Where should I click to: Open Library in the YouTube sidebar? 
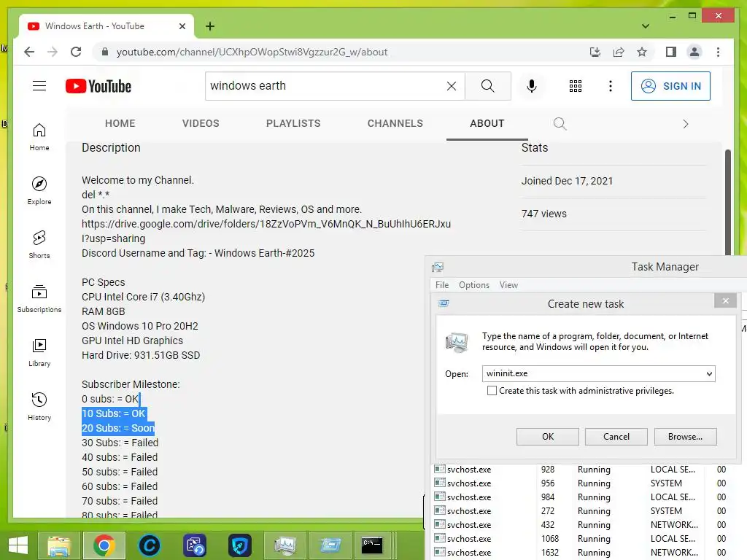point(39,352)
